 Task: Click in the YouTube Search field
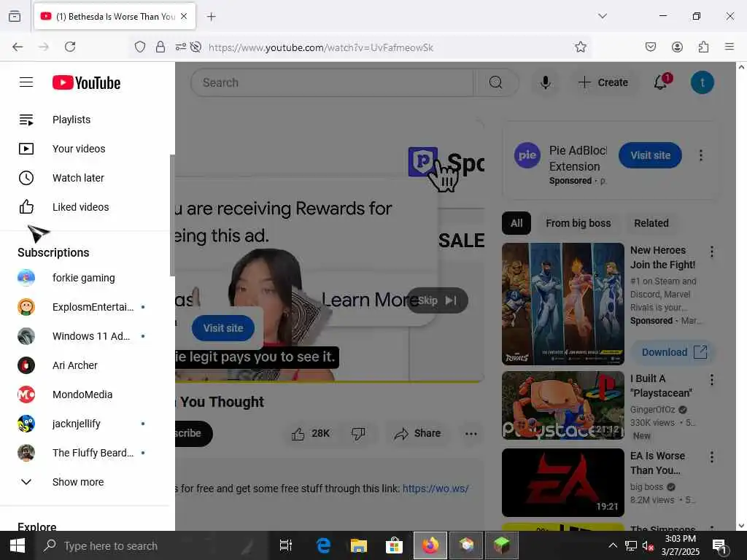point(332,82)
